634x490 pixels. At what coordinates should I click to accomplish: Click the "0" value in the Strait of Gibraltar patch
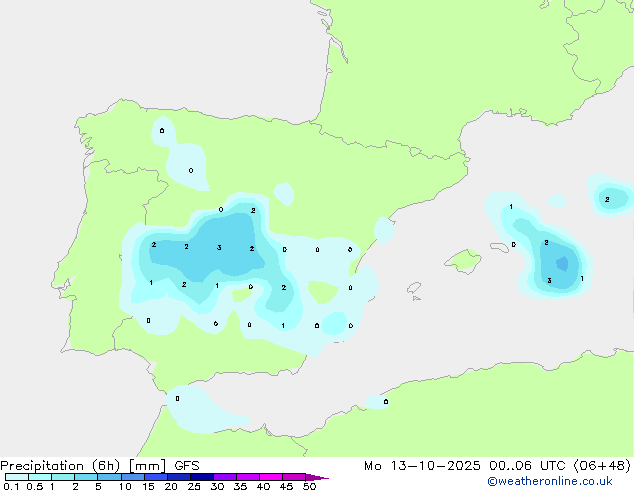pyautogui.click(x=177, y=399)
